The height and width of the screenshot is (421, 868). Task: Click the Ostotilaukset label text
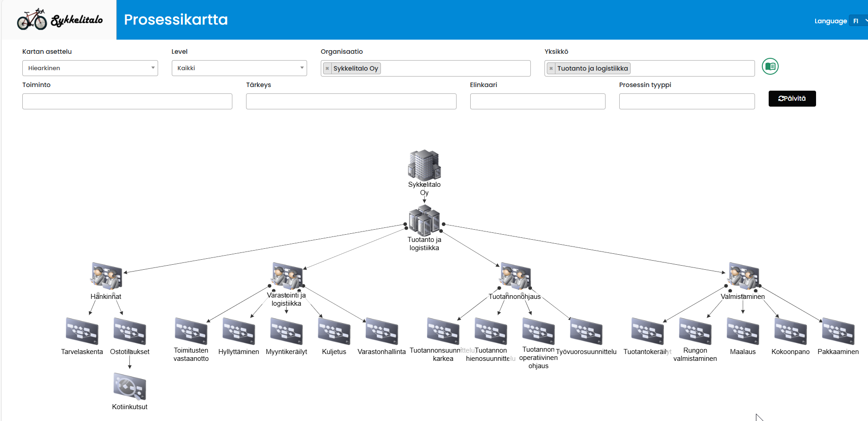pos(130,352)
